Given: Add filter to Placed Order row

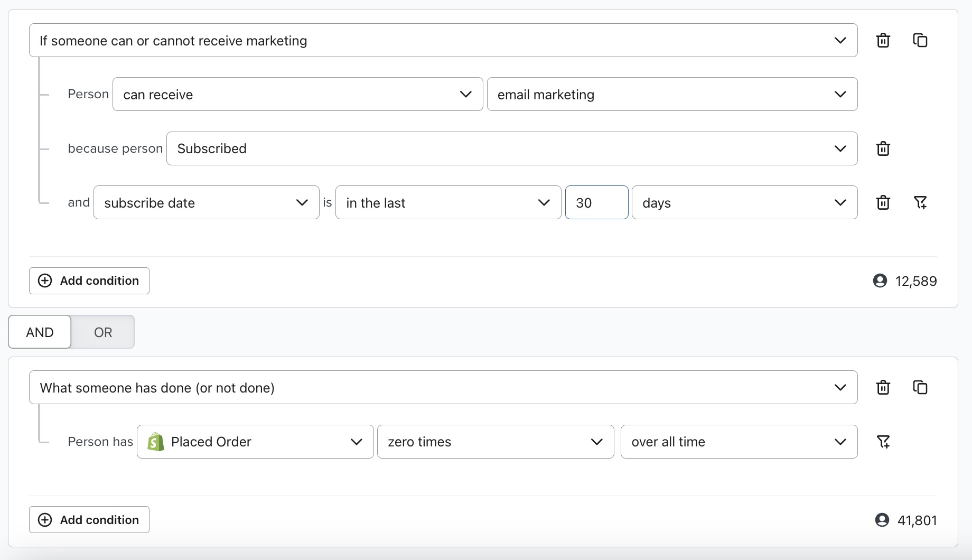Looking at the screenshot, I should tap(883, 442).
